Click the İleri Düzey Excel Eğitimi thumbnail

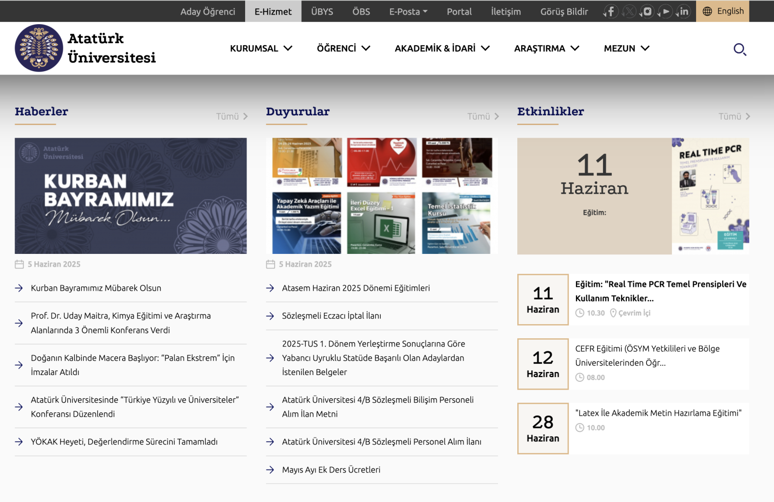point(381,223)
